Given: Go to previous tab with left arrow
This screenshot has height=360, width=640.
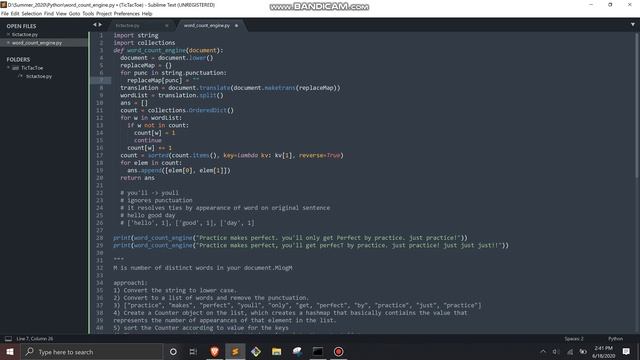Looking at the screenshot, I should tap(94, 25).
